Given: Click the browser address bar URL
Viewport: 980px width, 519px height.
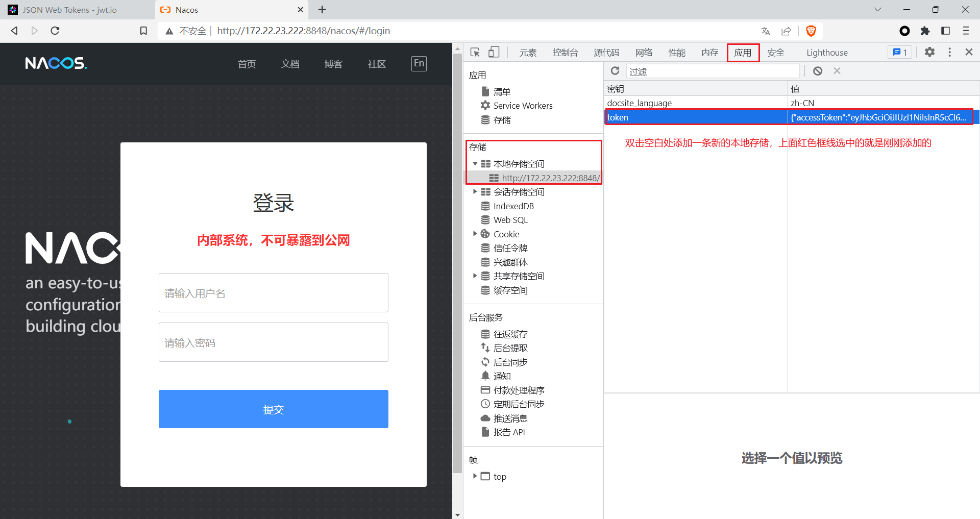Looking at the screenshot, I should pos(303,31).
